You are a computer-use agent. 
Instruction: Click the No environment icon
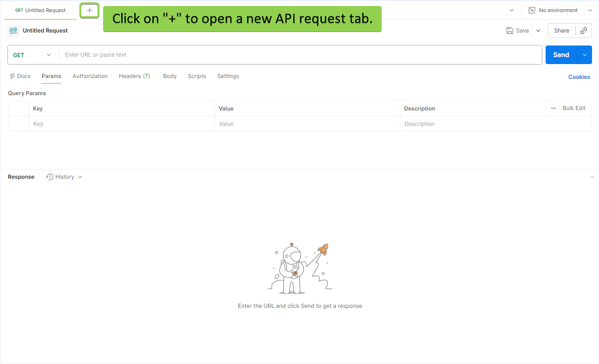pos(532,10)
